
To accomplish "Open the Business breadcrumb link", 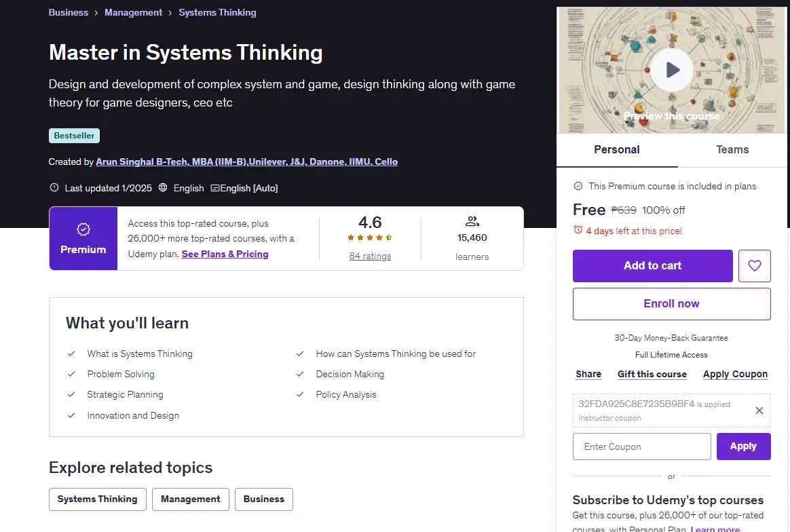I will tap(68, 13).
